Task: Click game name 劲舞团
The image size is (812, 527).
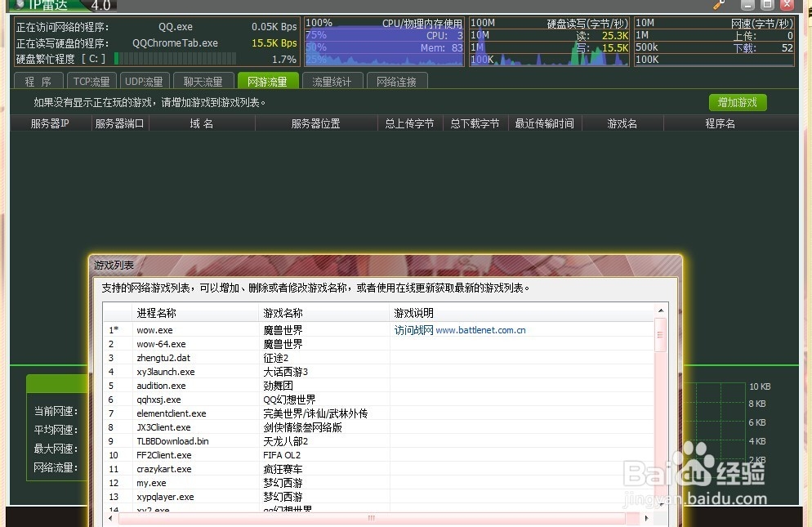Action: tap(278, 386)
